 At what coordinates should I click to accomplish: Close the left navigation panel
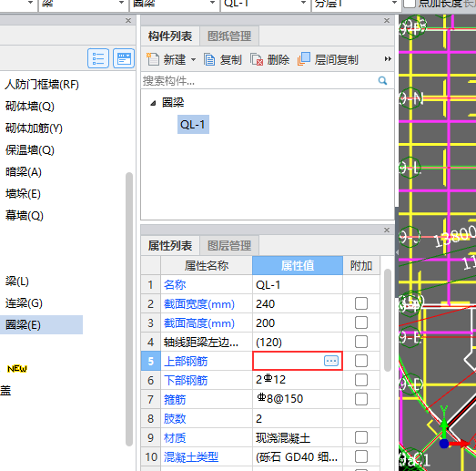point(128,20)
